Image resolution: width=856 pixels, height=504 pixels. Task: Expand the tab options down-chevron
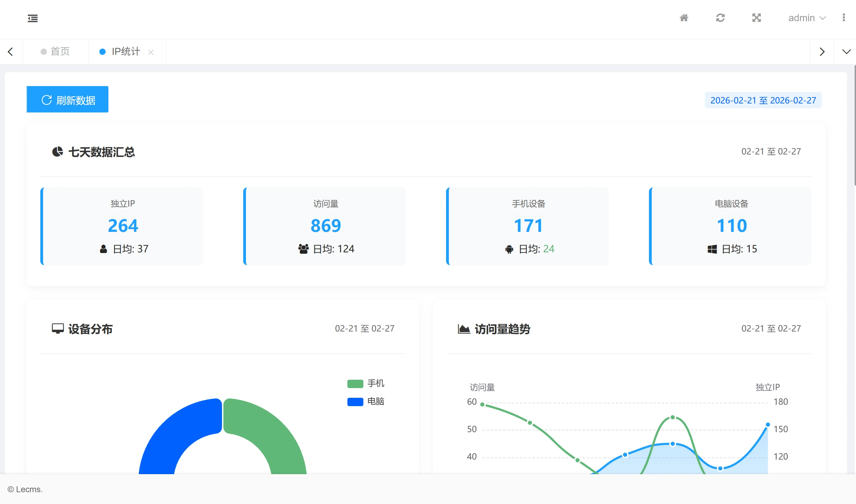tap(846, 52)
